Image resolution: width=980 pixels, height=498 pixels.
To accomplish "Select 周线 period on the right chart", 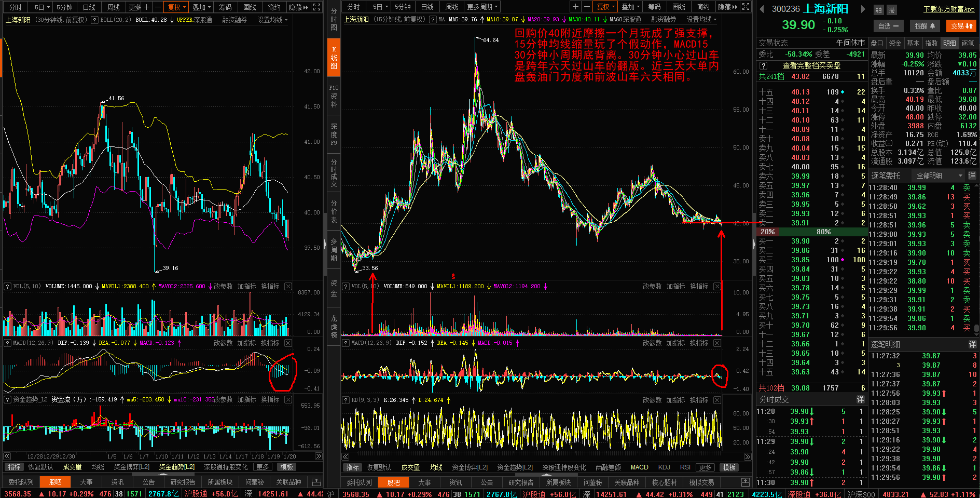I will 452,7.
